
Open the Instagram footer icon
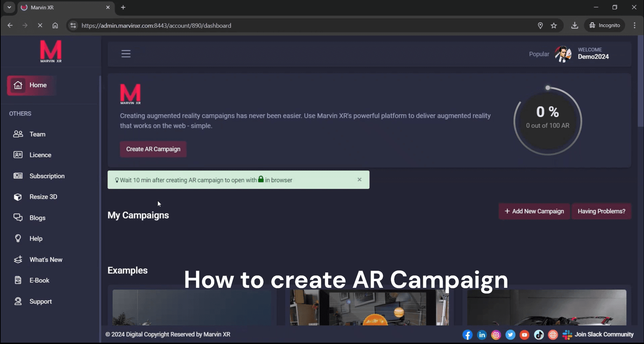coord(496,335)
